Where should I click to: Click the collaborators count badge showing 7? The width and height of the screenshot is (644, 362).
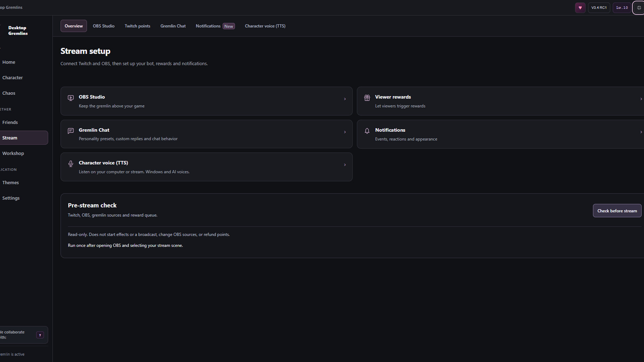pyautogui.click(x=40, y=335)
